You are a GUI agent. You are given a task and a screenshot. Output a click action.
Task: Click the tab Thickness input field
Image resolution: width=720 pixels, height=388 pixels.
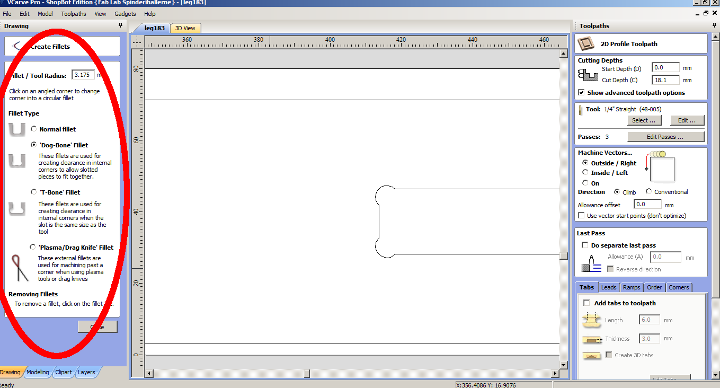click(649, 338)
